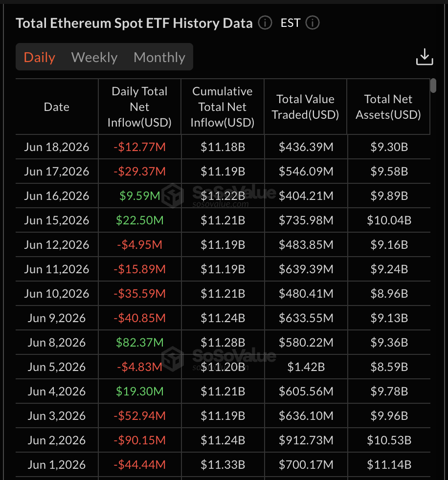
Task: Click the info icon beside History Data title
Action: click(265, 23)
